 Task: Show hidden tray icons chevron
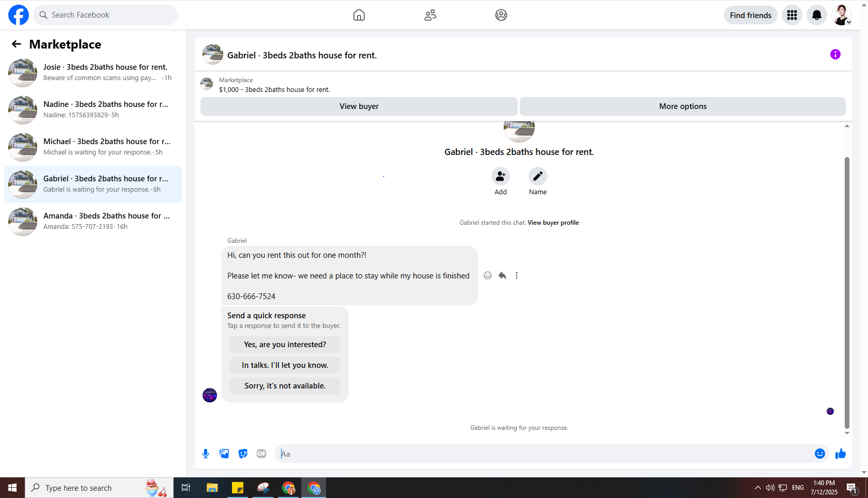coord(757,488)
